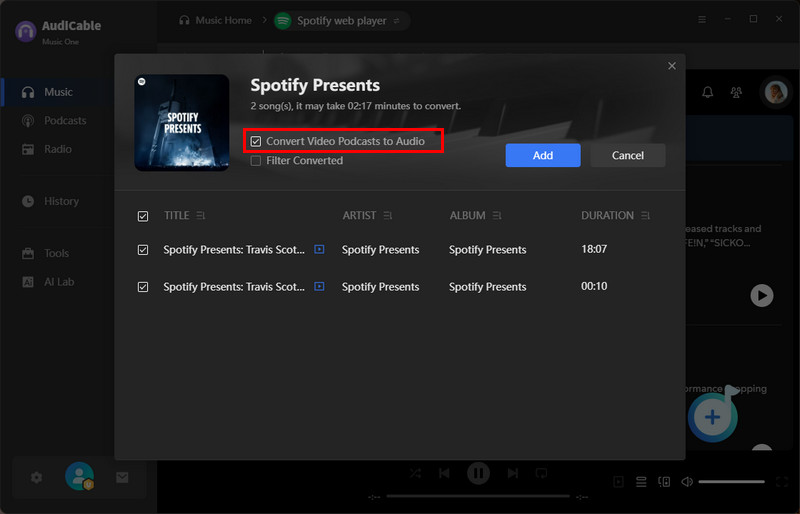Skip to next track
Viewport: 800px width, 514px height.
[x=513, y=473]
